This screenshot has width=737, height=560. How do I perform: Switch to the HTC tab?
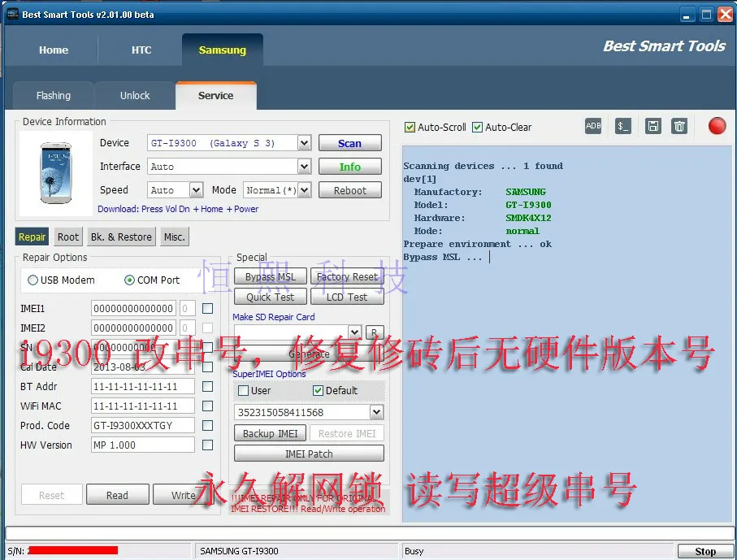[141, 50]
